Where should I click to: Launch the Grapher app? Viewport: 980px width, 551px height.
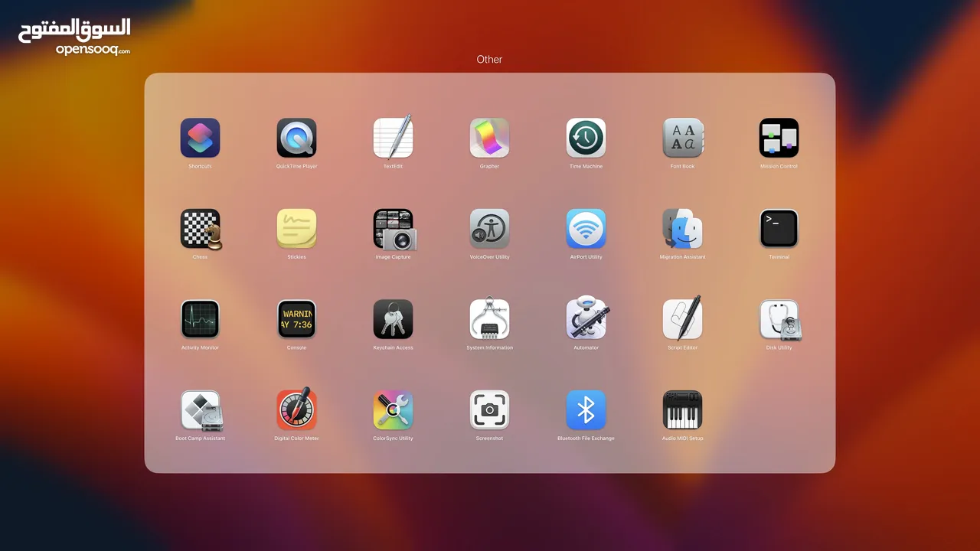coord(489,138)
